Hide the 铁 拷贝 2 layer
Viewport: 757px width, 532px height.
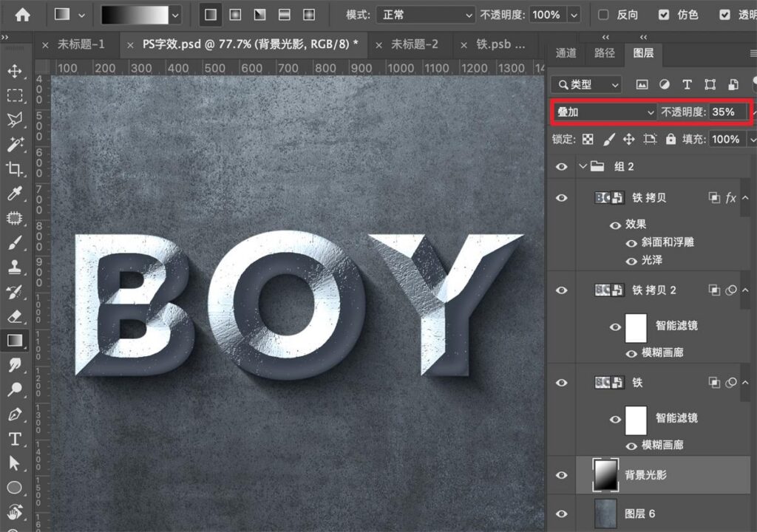tap(561, 290)
